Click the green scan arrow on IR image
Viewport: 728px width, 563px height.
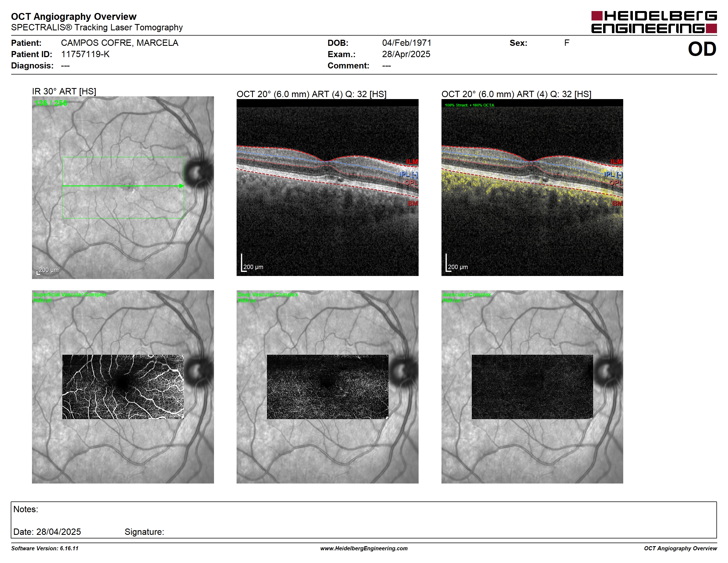click(123, 186)
